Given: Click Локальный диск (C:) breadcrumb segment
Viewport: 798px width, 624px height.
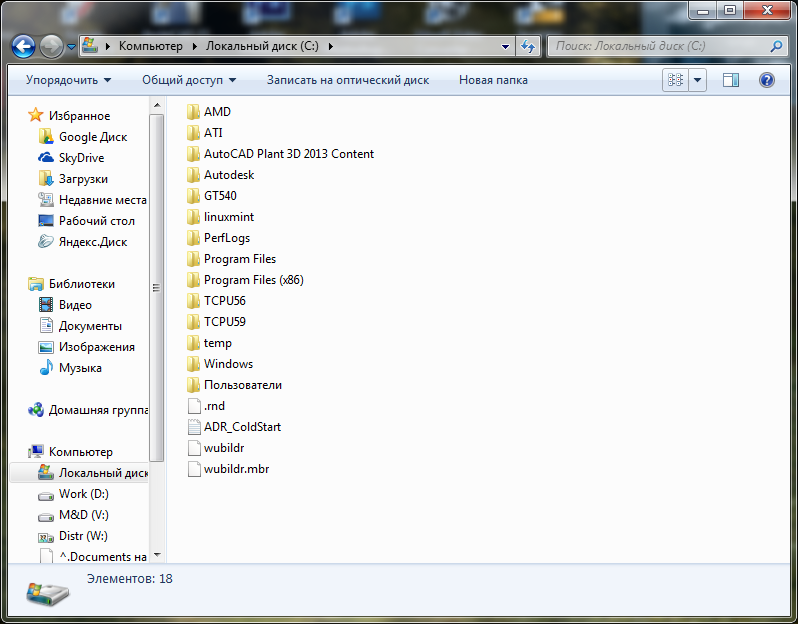Looking at the screenshot, I should pyautogui.click(x=262, y=46).
